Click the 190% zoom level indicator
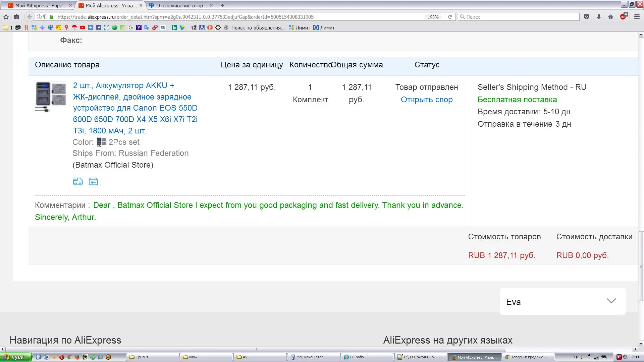The width and height of the screenshot is (644, 362). pos(433,17)
